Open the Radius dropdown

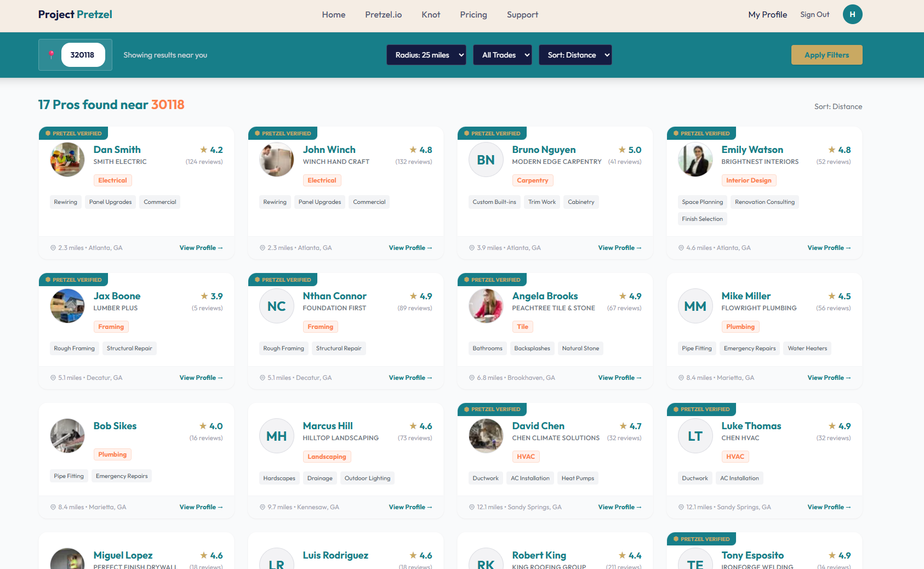click(x=426, y=55)
